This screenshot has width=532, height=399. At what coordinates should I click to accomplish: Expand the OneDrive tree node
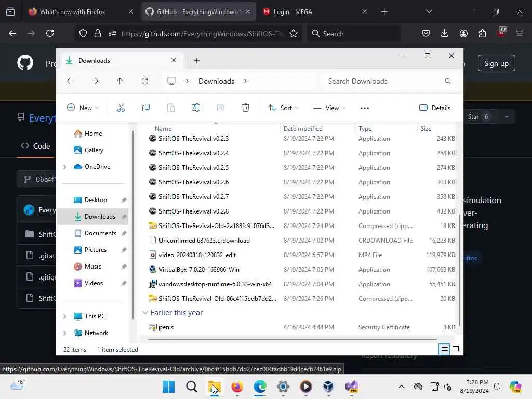[x=65, y=167]
